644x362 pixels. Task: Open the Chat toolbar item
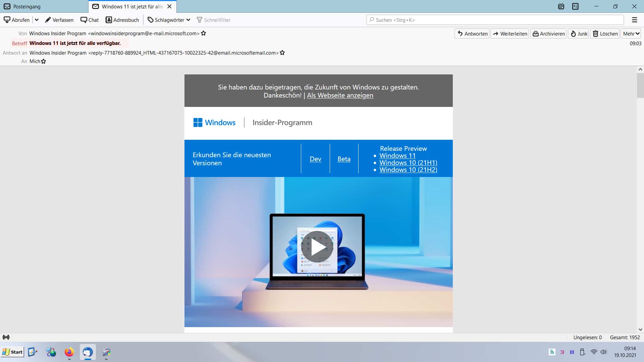point(90,20)
